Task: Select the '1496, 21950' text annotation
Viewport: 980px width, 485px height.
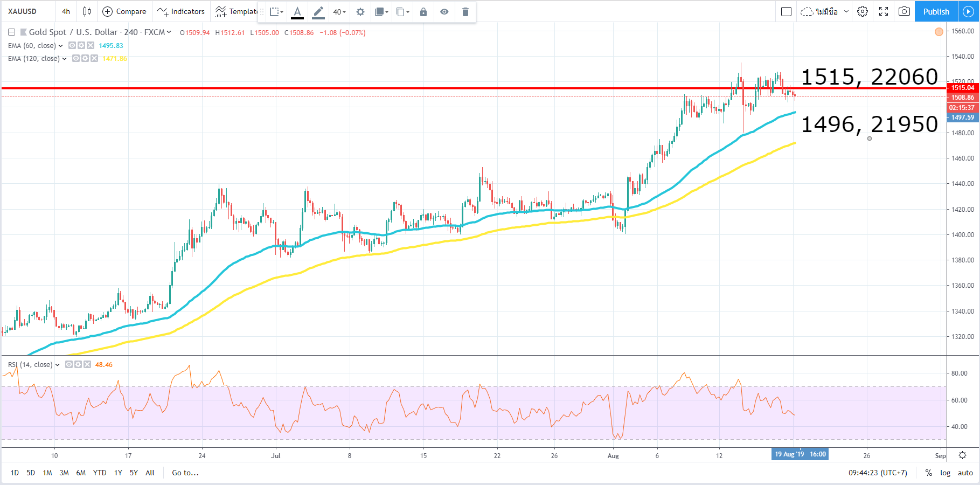Action: (870, 124)
